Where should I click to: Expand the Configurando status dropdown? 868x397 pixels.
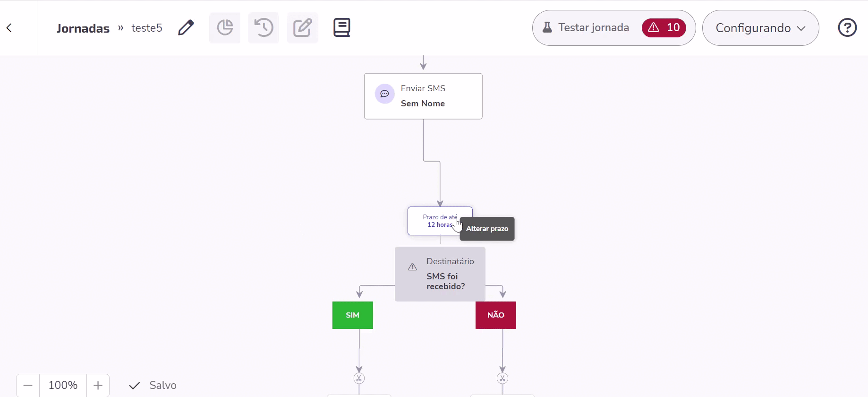pyautogui.click(x=760, y=28)
